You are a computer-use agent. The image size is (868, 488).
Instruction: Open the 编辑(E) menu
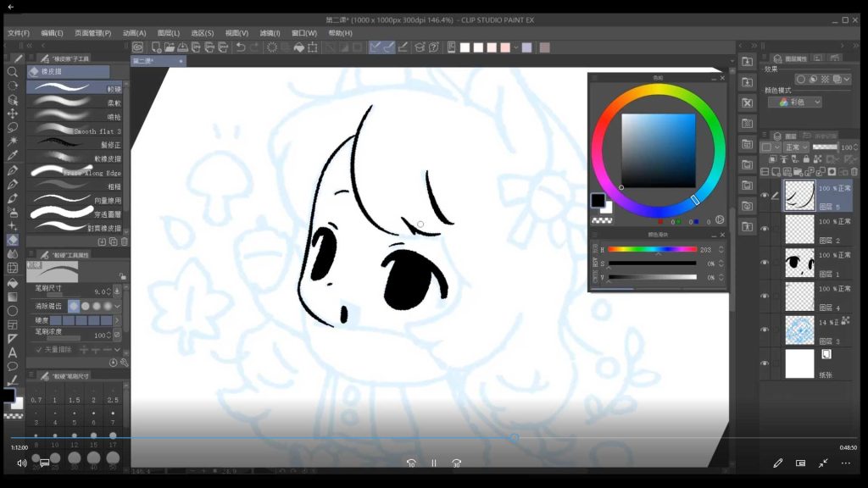tap(52, 33)
